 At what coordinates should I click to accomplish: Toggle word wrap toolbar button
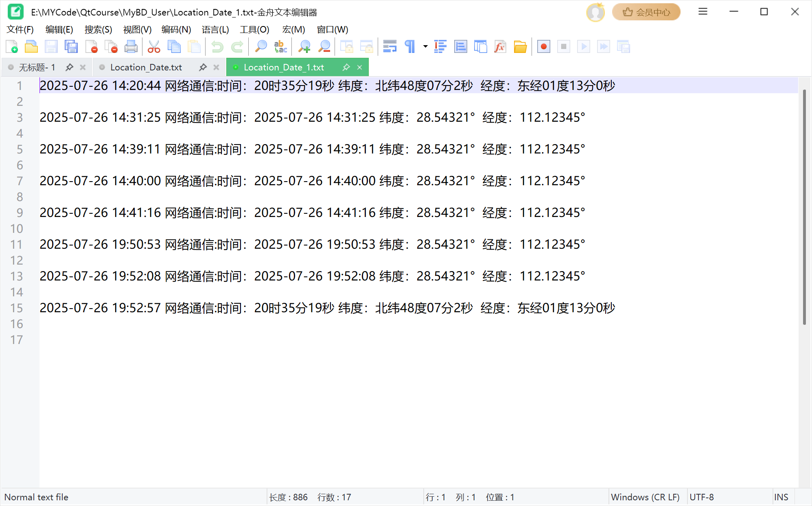390,47
